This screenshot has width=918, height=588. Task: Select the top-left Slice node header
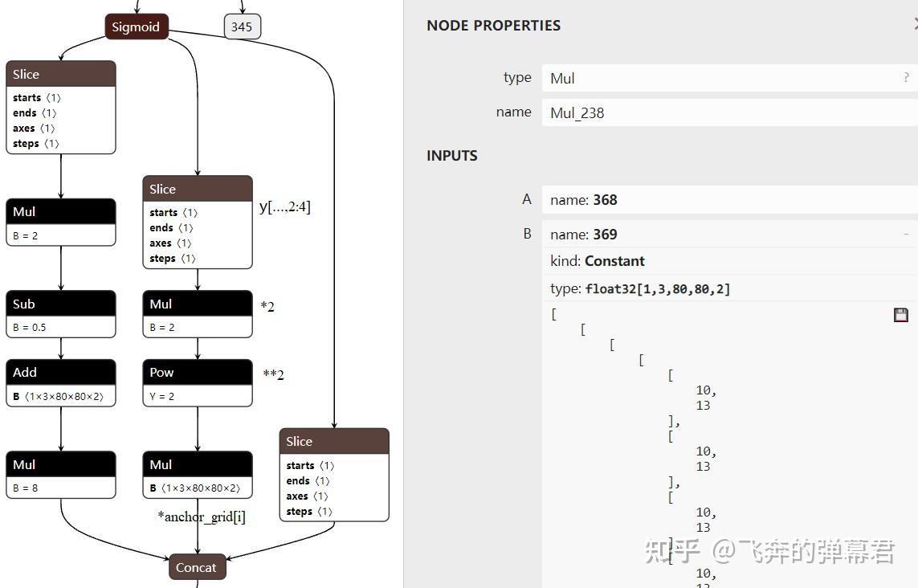[61, 74]
